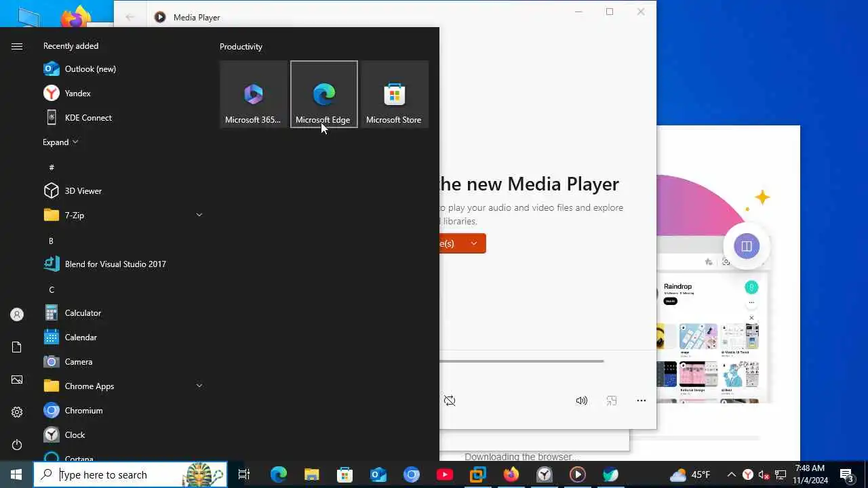Click purple sidebar icon in installer window
868x488 pixels.
(x=747, y=246)
